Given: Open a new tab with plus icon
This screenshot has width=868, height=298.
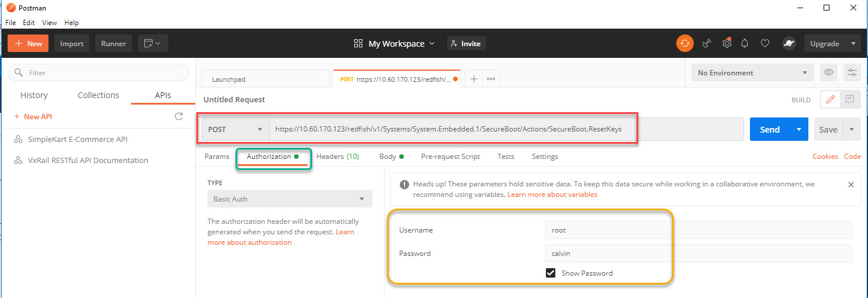Looking at the screenshot, I should (x=473, y=79).
